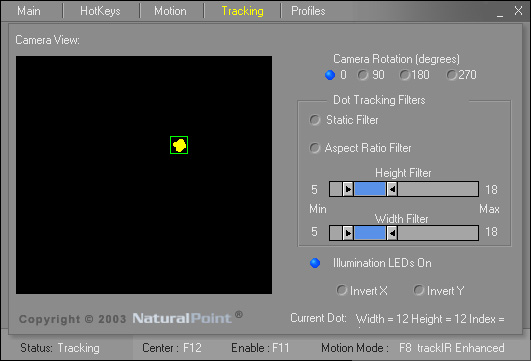Close the trackIR window
Screen dimensions: 531x361
coord(518,11)
